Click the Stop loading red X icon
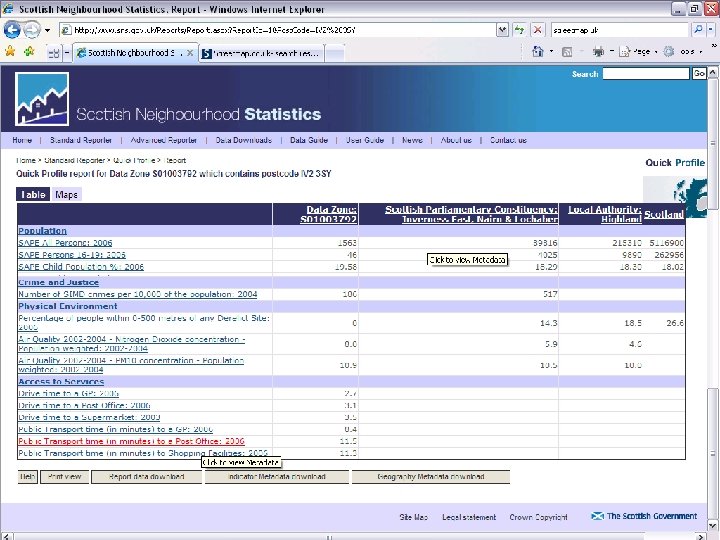Viewport: 720px width, 540px height. coord(537,30)
